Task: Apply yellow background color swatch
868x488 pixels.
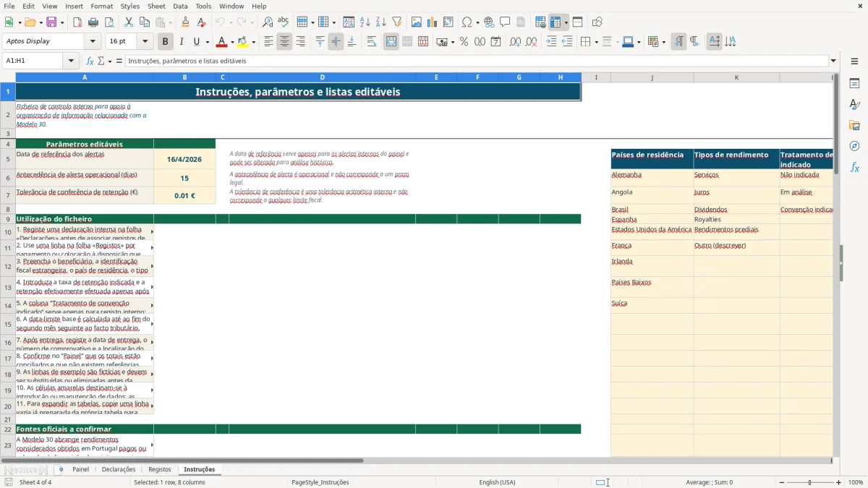Action: [243, 42]
